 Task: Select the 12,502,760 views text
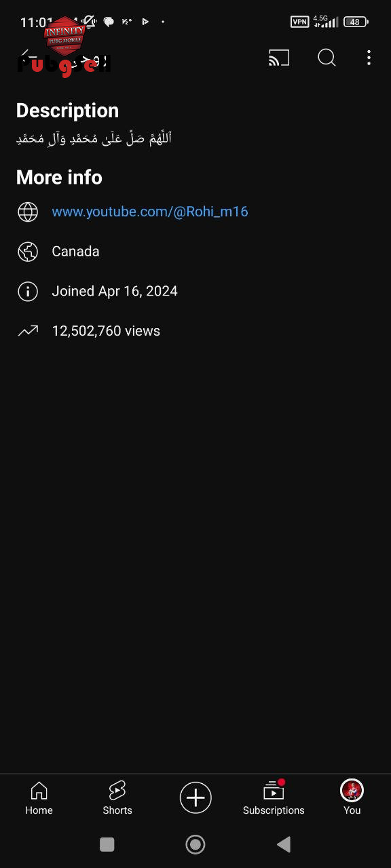point(106,331)
